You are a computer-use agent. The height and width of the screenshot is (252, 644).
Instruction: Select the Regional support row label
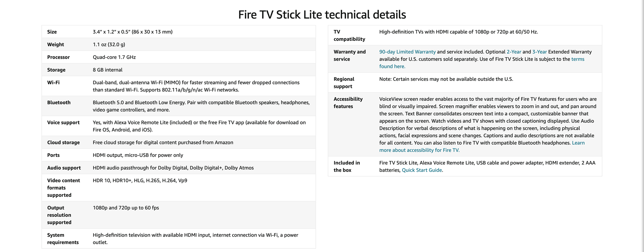(x=344, y=83)
